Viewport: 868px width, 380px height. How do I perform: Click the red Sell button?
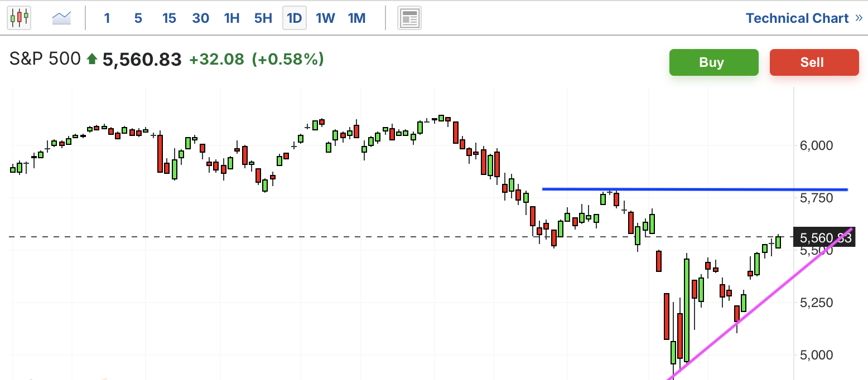(x=814, y=62)
